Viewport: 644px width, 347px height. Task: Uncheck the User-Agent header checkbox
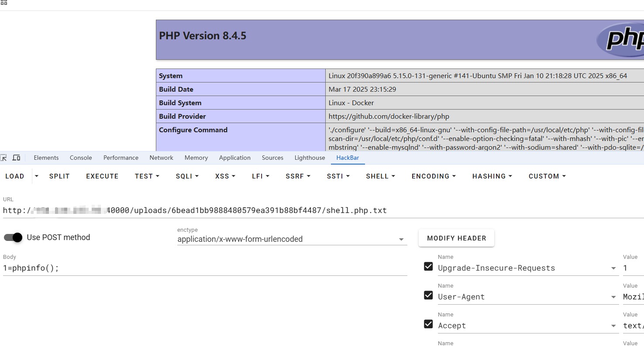(428, 295)
